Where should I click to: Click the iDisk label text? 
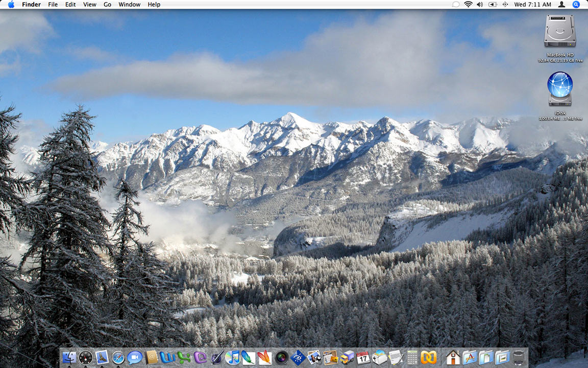[560, 113]
